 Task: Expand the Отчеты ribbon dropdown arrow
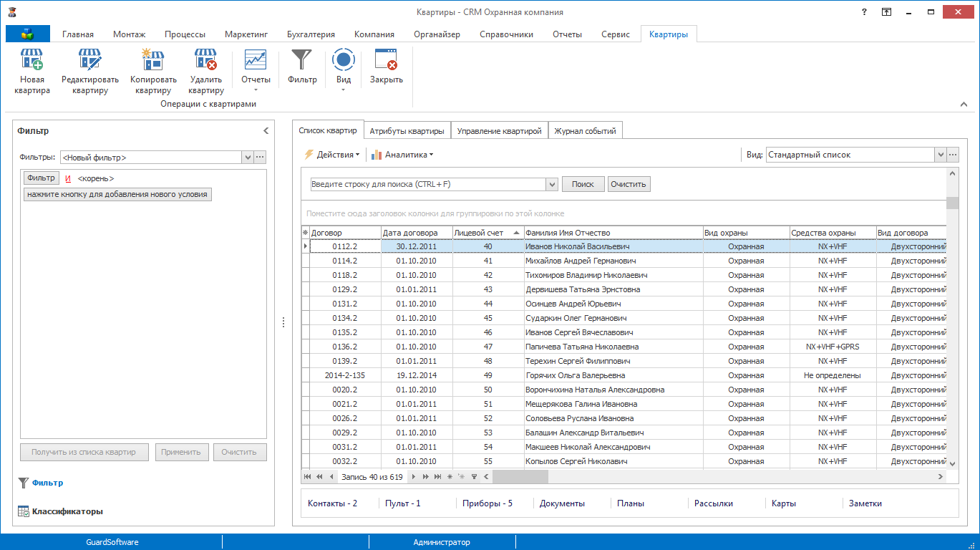coord(256,90)
